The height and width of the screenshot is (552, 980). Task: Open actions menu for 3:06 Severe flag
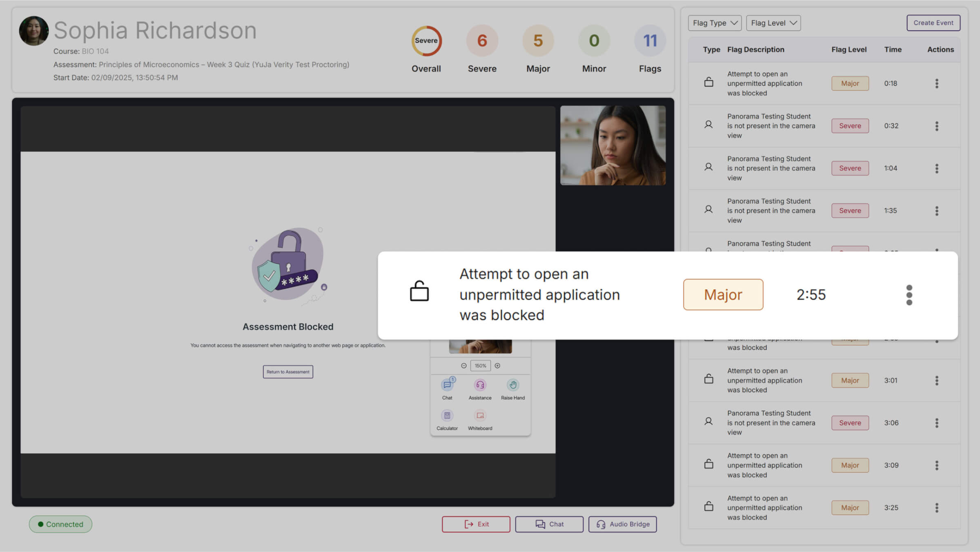click(937, 423)
